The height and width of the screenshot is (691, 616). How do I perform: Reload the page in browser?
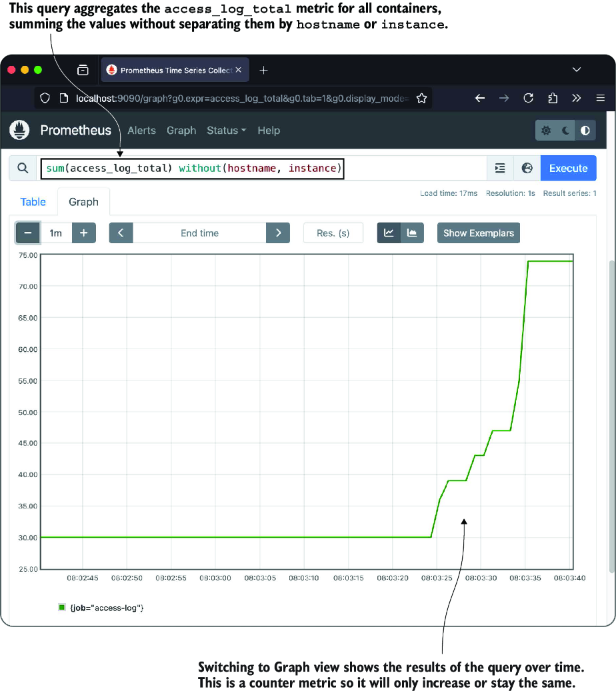click(528, 98)
